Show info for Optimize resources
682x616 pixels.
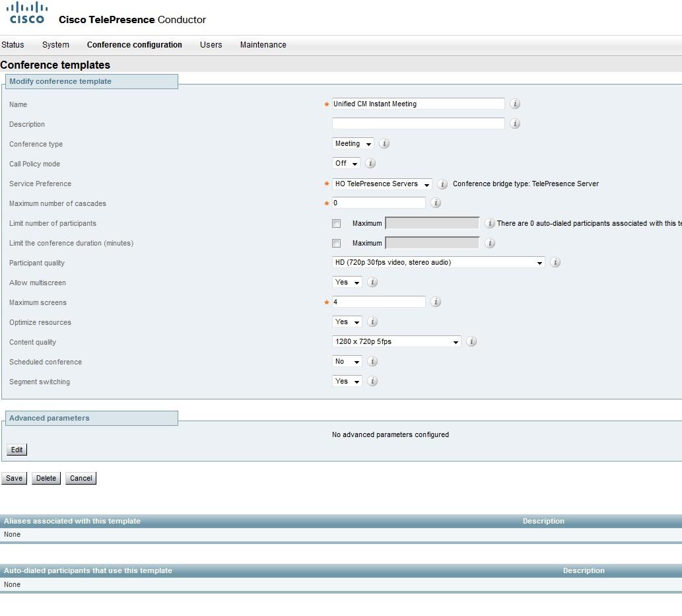372,322
